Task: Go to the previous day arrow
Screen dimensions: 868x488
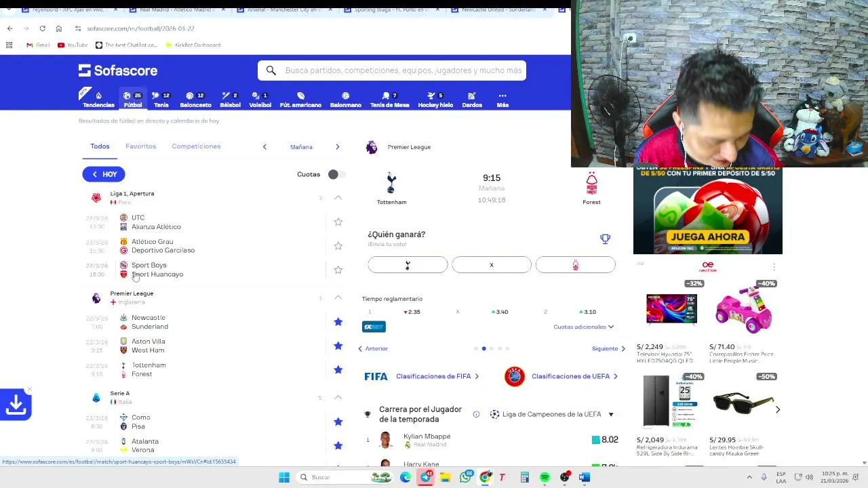Action: click(264, 146)
